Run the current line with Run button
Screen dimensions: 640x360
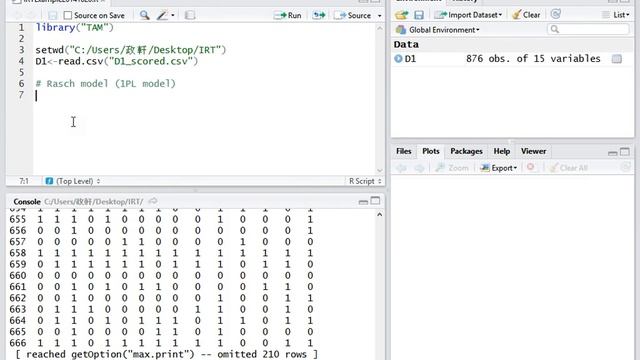click(x=287, y=15)
